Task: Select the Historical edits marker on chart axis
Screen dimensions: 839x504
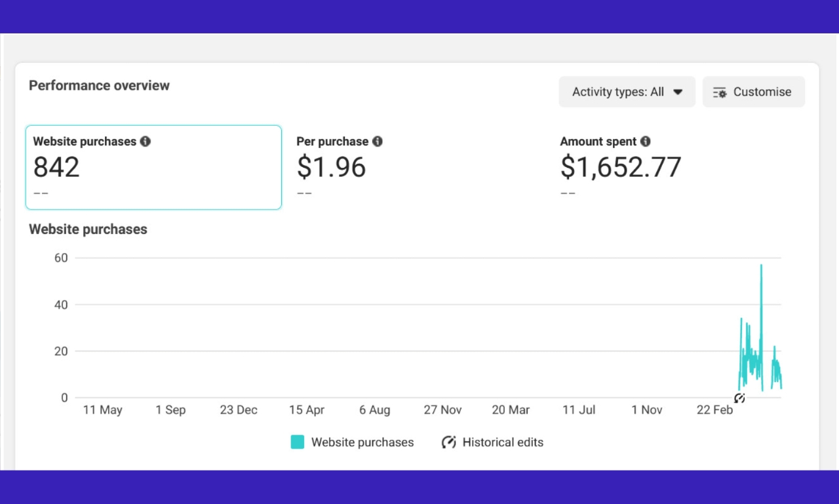Action: 739,398
